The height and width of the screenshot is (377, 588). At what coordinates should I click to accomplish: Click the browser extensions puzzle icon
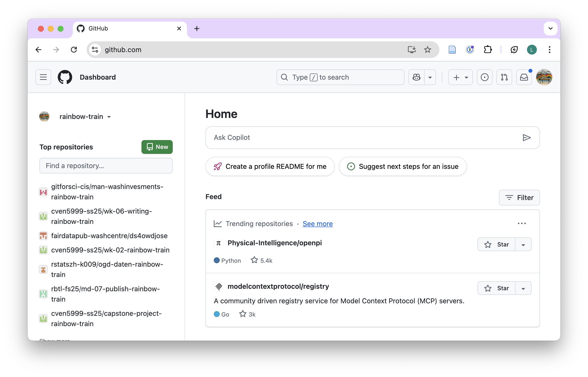click(x=488, y=50)
